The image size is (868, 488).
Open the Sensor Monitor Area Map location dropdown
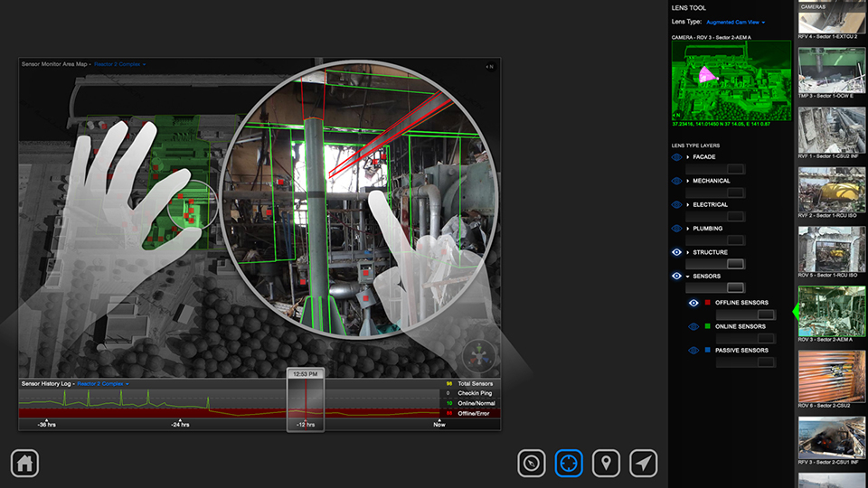[119, 64]
